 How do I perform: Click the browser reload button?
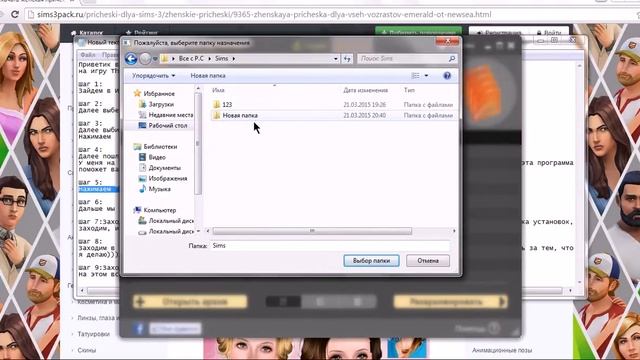15,15
